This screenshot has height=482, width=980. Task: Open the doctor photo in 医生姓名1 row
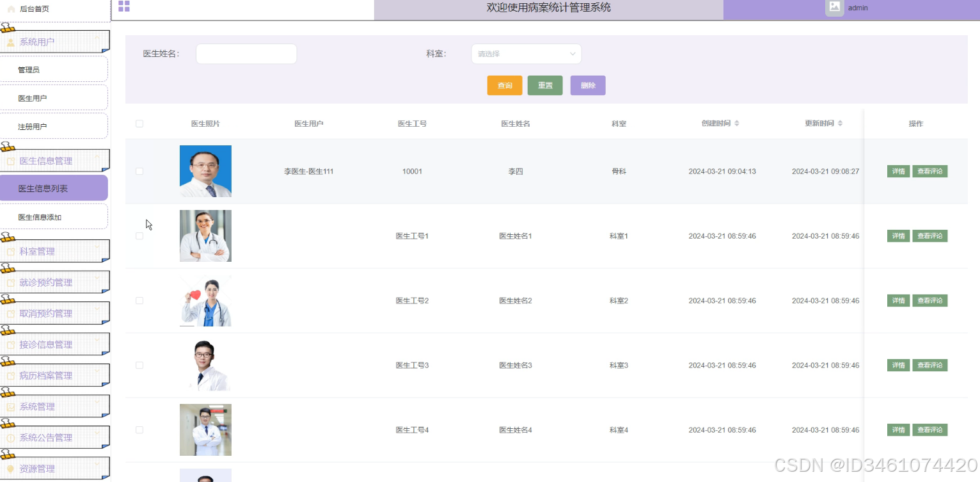pyautogui.click(x=205, y=236)
